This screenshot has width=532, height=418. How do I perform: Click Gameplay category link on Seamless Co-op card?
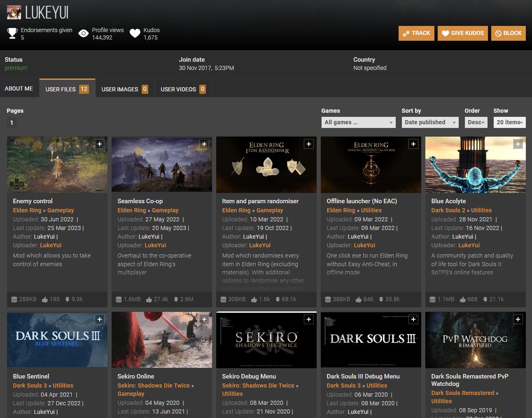(165, 210)
